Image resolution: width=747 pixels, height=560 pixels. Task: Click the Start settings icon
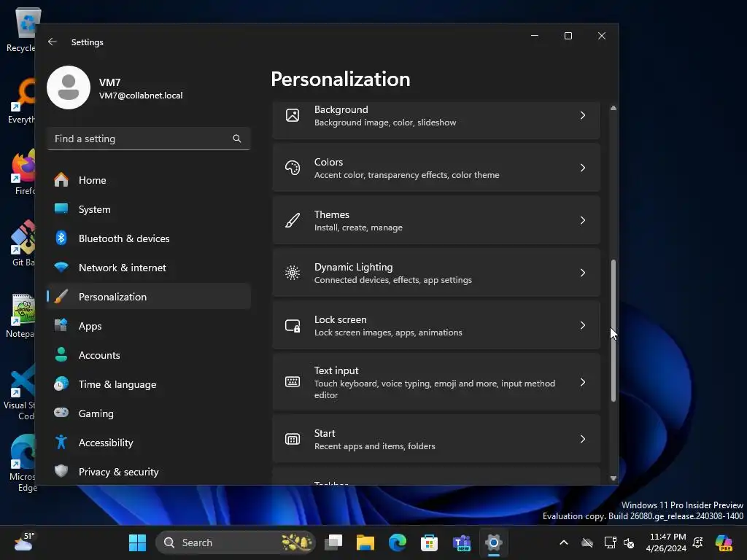pyautogui.click(x=293, y=439)
